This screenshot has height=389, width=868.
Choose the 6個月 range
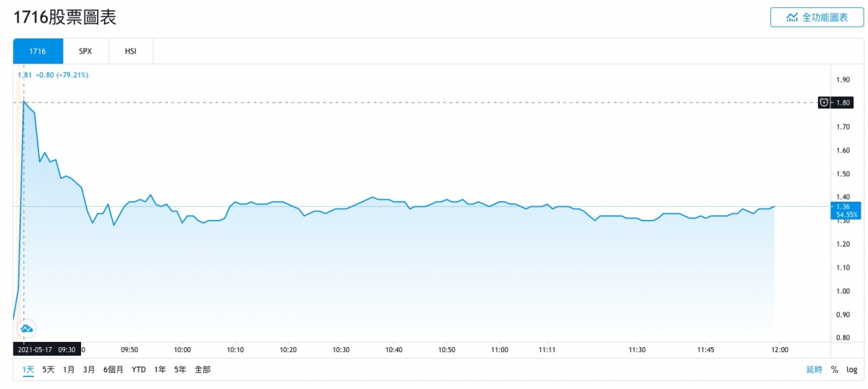coord(114,369)
